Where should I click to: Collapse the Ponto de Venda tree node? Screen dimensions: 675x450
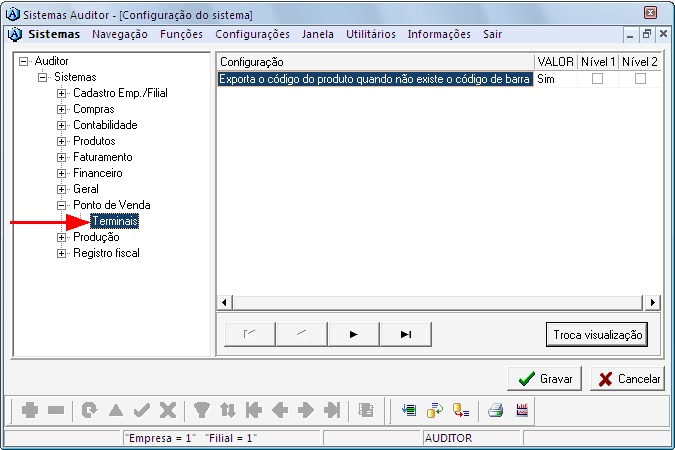coord(62,205)
